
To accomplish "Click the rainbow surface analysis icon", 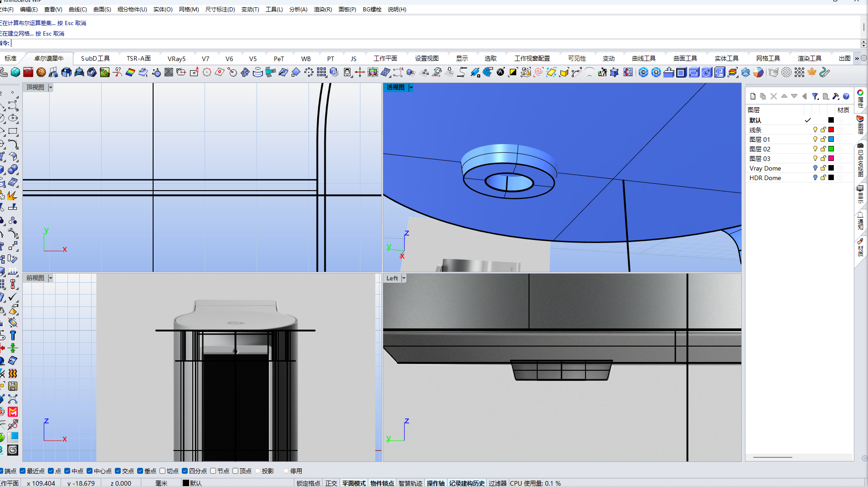I will point(130,72).
